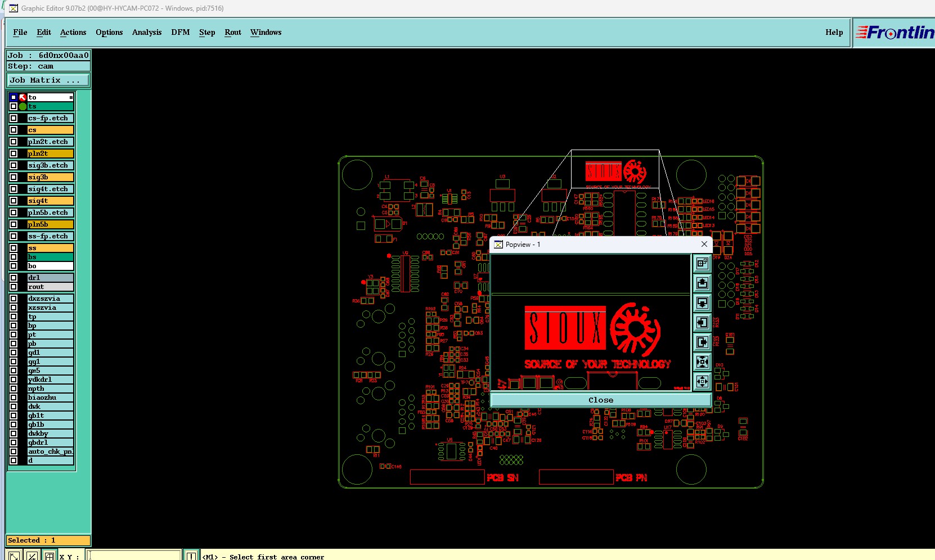Image resolution: width=935 pixels, height=560 pixels.
Task: Toggle the 'biaozhu' layer checkbox
Action: click(x=14, y=398)
